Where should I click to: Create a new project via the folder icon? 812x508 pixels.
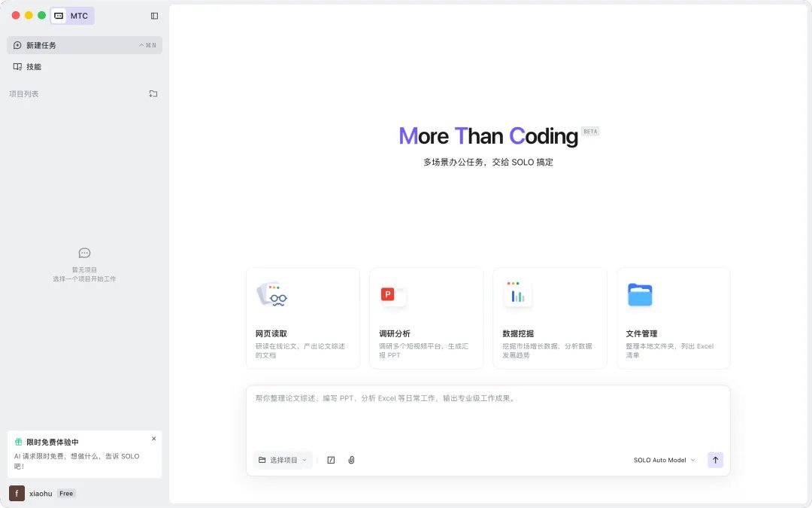153,93
